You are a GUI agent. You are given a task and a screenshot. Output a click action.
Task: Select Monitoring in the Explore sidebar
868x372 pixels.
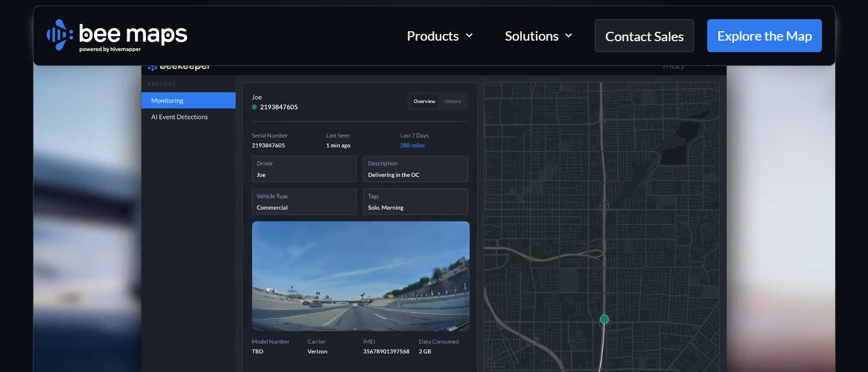tap(188, 100)
